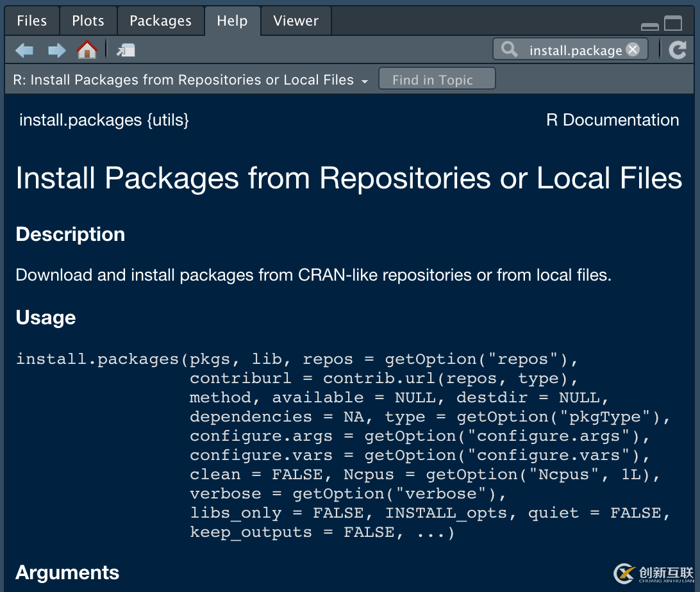Viewport: 700px width, 592px height.
Task: Refresh the help topic
Action: point(678,50)
